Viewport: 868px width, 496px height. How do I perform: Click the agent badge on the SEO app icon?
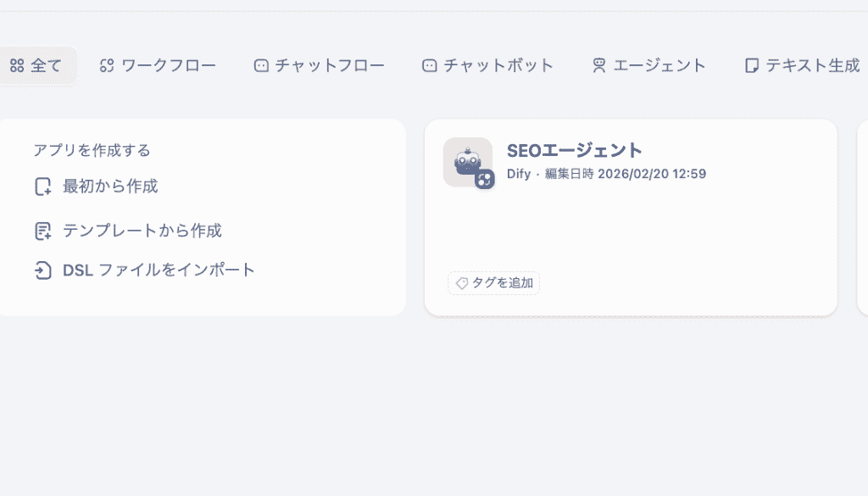coord(484,180)
